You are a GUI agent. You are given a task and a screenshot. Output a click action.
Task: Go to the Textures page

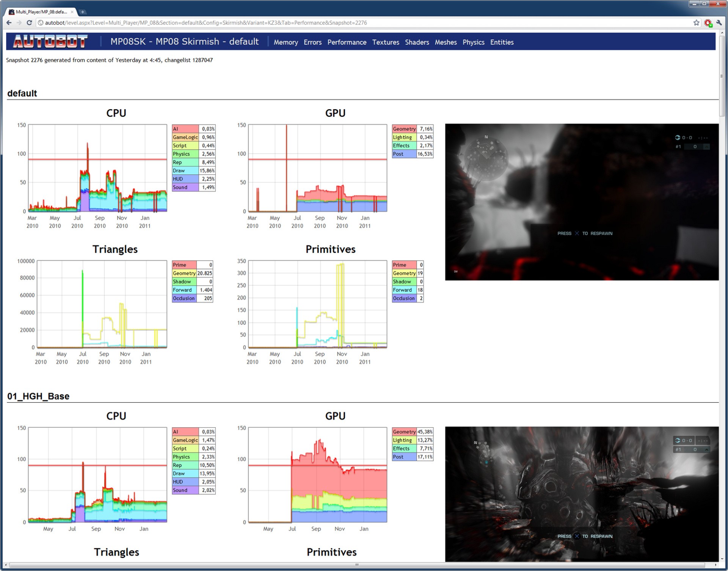click(385, 42)
